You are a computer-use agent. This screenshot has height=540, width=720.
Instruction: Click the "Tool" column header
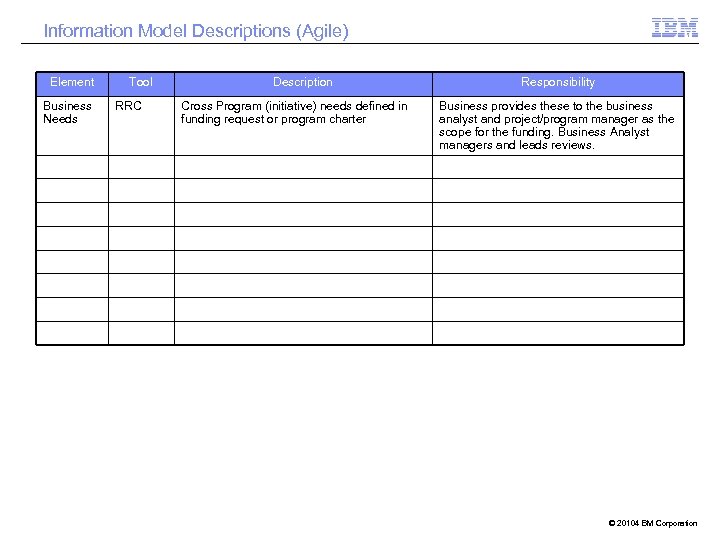pos(141,84)
